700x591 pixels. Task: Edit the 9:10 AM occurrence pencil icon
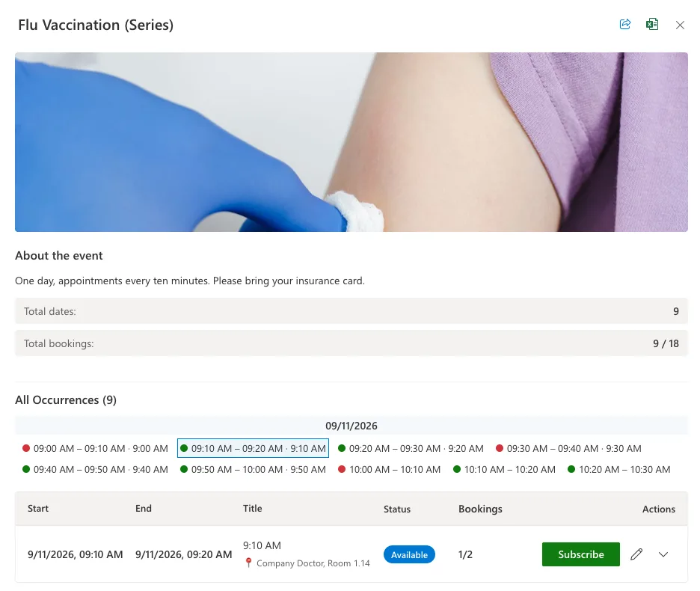pos(636,554)
